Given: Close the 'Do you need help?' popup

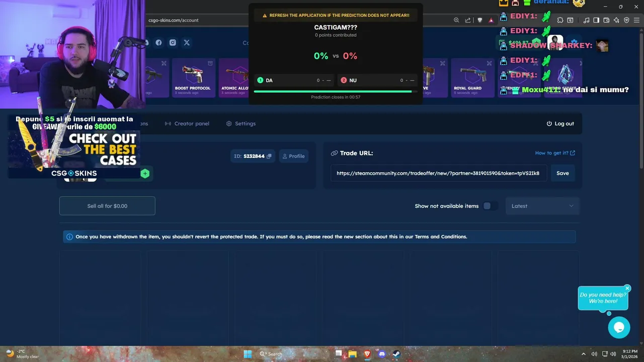Looking at the screenshot, I should click(627, 289).
